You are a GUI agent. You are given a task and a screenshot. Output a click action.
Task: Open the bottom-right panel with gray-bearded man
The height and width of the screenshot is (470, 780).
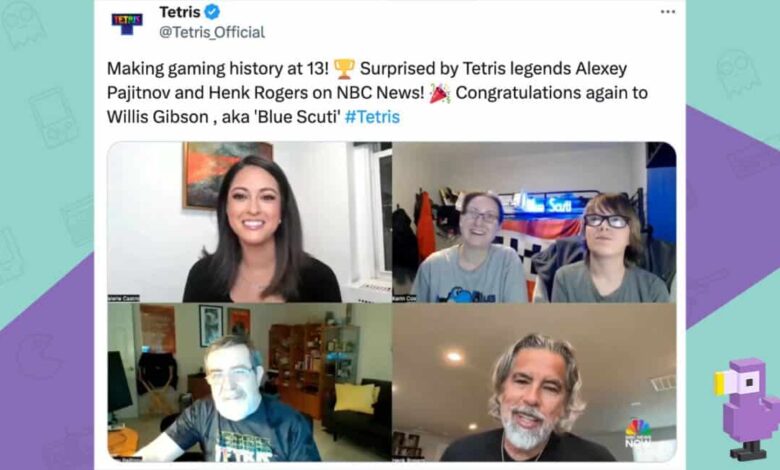pos(534,382)
